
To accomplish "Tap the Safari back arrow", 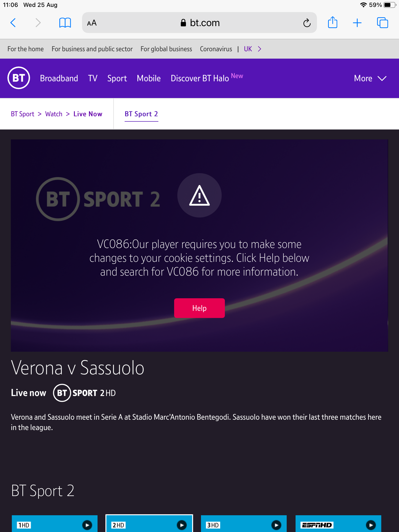I will [x=13, y=23].
